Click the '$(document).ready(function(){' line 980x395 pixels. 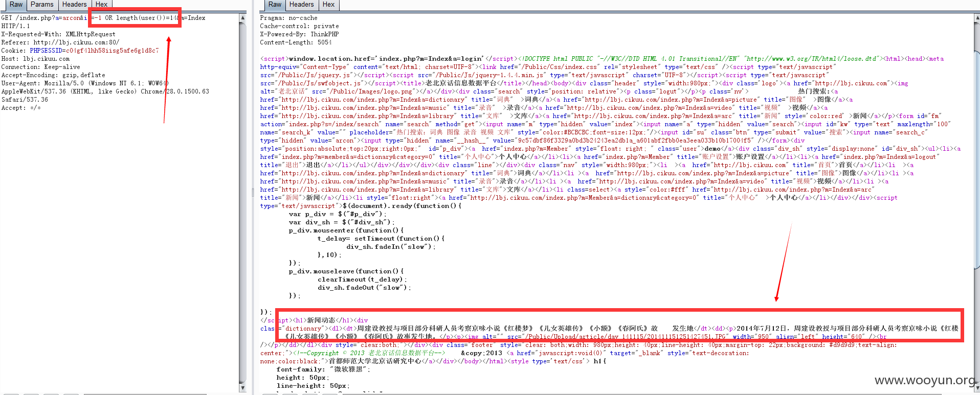(402, 206)
